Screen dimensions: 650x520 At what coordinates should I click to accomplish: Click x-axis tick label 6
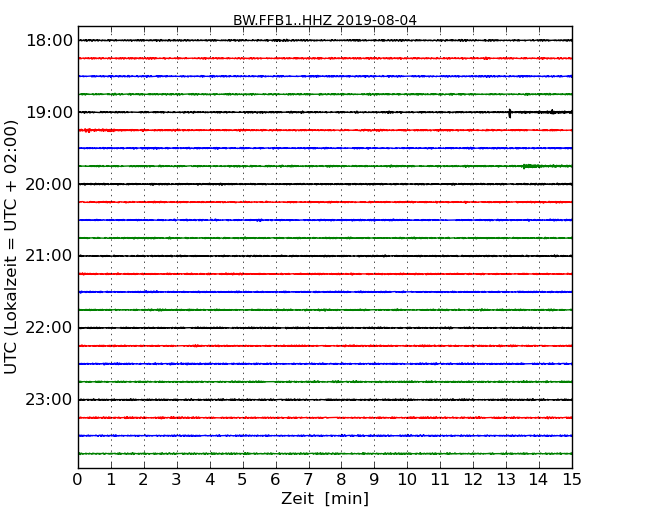tap(275, 480)
